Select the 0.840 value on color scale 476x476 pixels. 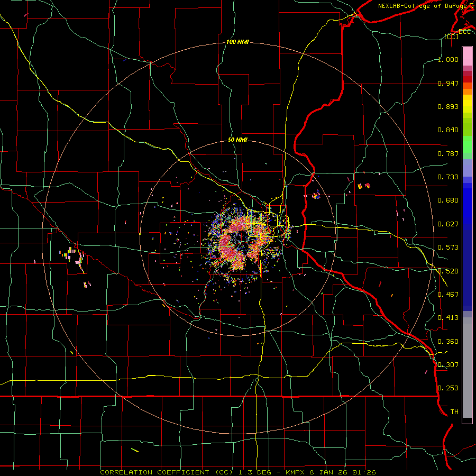coord(448,130)
